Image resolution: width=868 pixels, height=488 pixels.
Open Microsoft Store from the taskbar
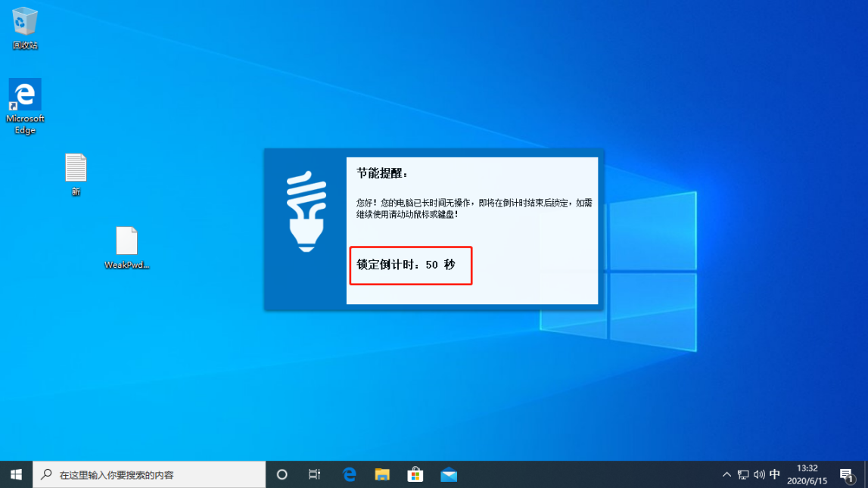[415, 474]
